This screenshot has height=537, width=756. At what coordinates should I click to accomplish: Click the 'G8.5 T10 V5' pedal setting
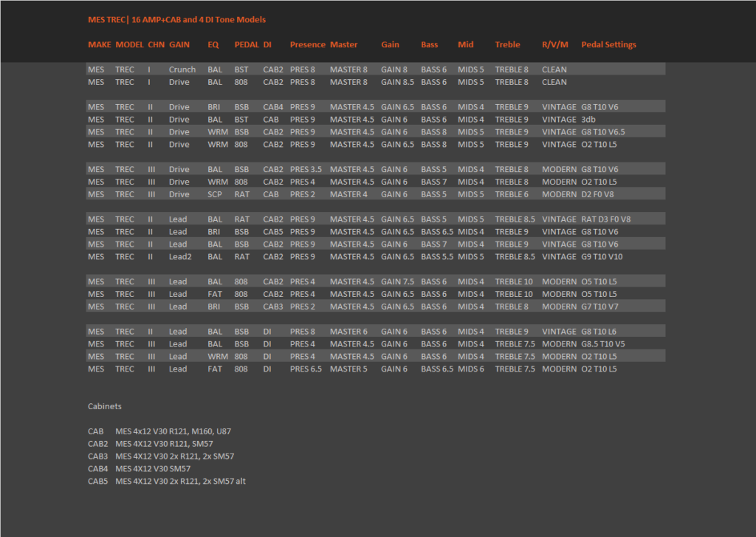click(602, 344)
